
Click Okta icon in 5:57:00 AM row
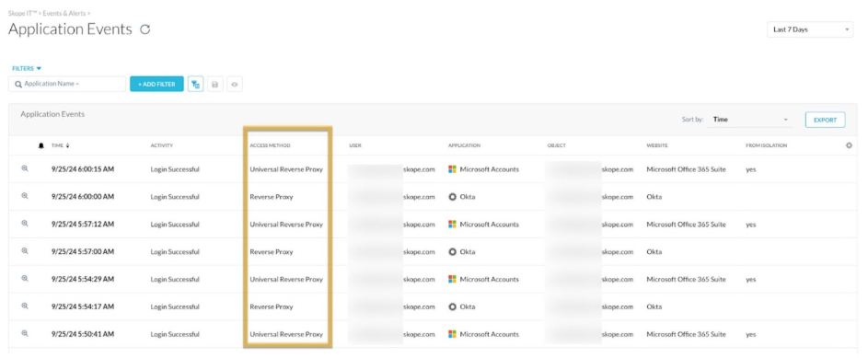pos(452,252)
